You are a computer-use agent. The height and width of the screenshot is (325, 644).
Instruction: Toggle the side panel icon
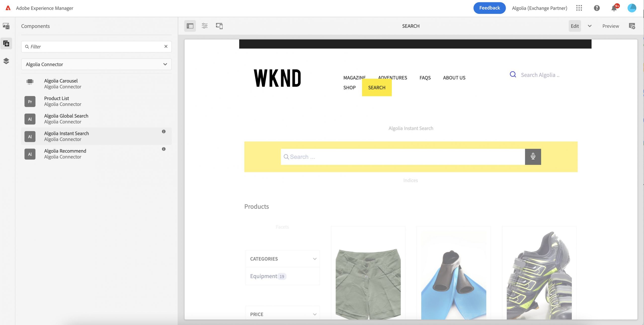pyautogui.click(x=190, y=26)
